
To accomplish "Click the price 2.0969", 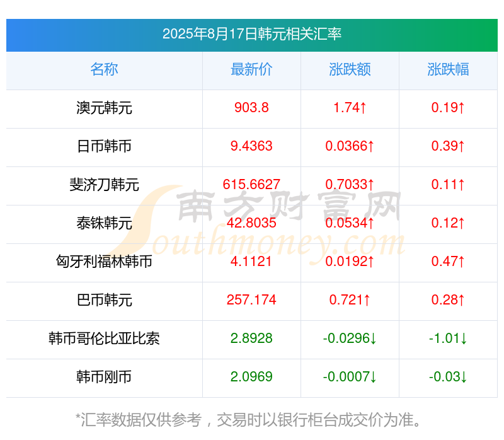I will (251, 377).
